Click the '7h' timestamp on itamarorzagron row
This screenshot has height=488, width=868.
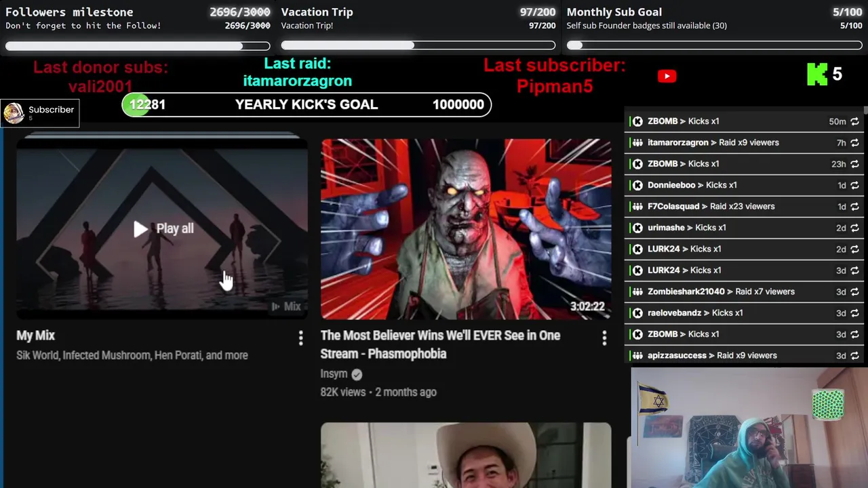coord(842,143)
